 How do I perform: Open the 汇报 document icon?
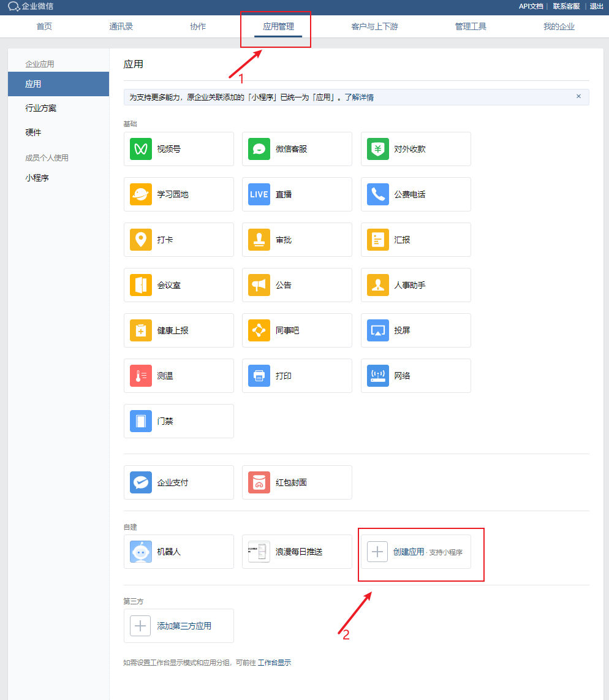pyautogui.click(x=378, y=240)
